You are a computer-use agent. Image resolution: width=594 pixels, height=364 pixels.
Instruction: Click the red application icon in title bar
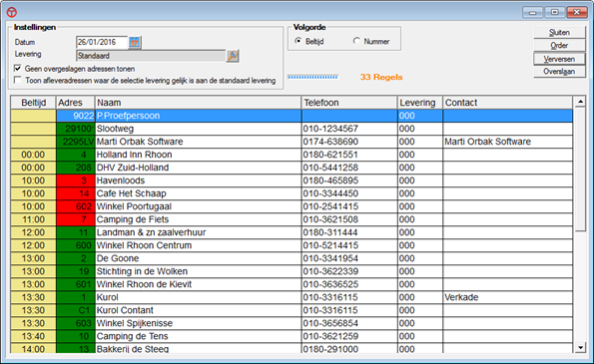click(12, 12)
